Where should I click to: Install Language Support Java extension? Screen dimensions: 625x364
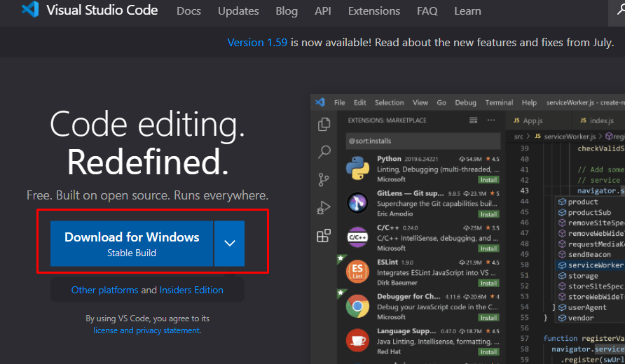pyautogui.click(x=488, y=352)
